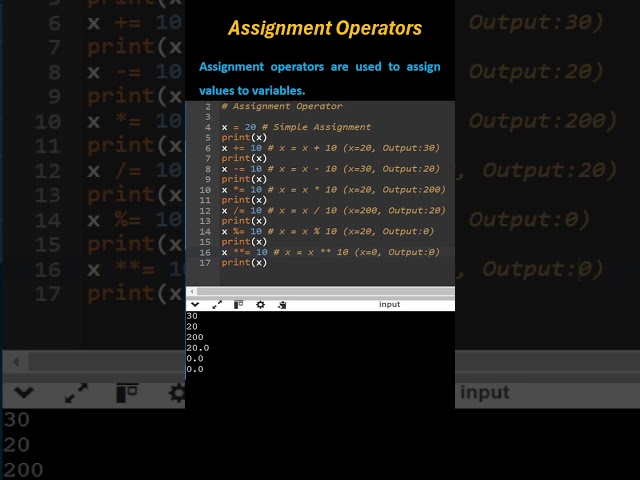Click small console output value "30"
Image resolution: width=640 pixels, height=480 pixels.
[192, 316]
